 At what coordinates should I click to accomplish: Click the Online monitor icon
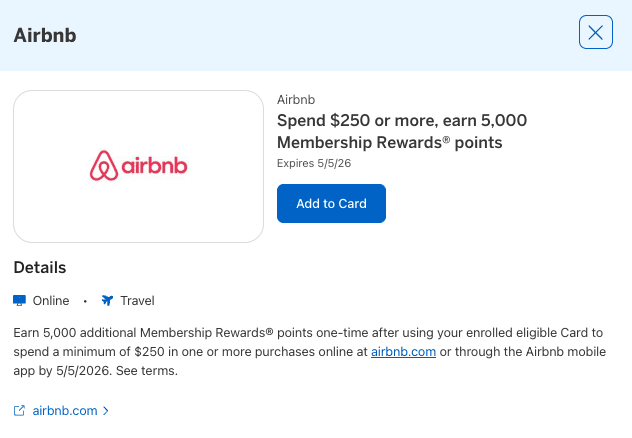19,300
